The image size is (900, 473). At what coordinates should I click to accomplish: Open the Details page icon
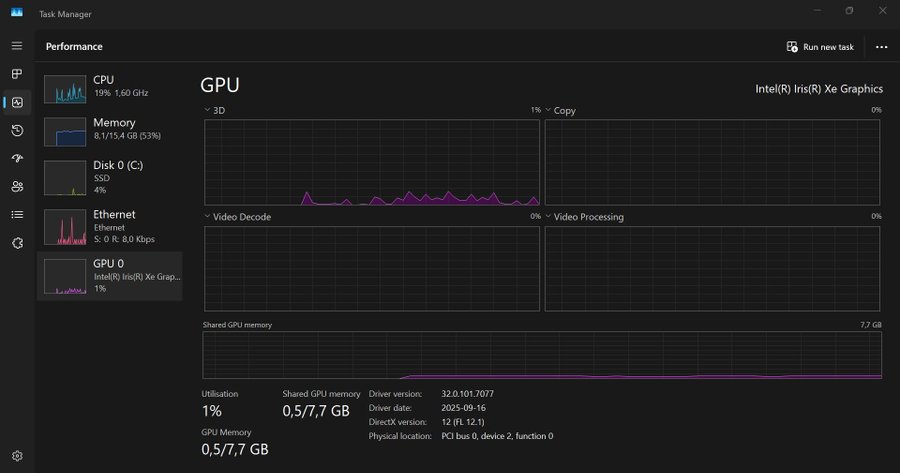click(17, 214)
